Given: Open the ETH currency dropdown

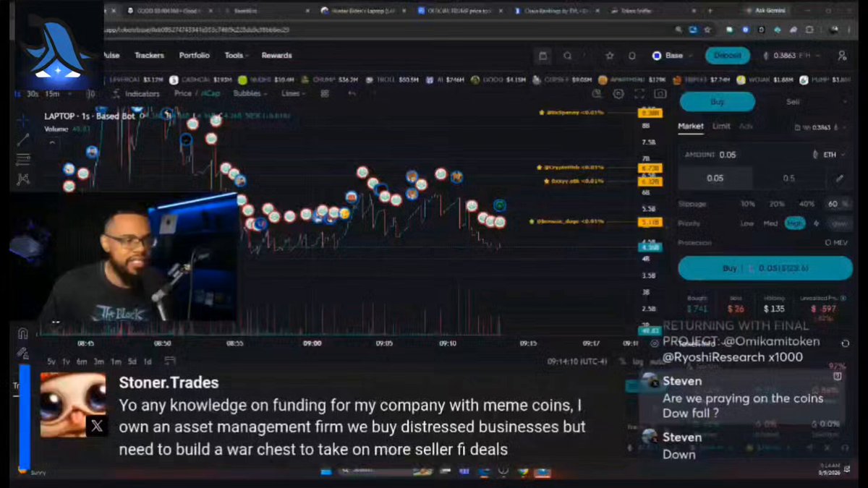Looking at the screenshot, I should coord(830,155).
